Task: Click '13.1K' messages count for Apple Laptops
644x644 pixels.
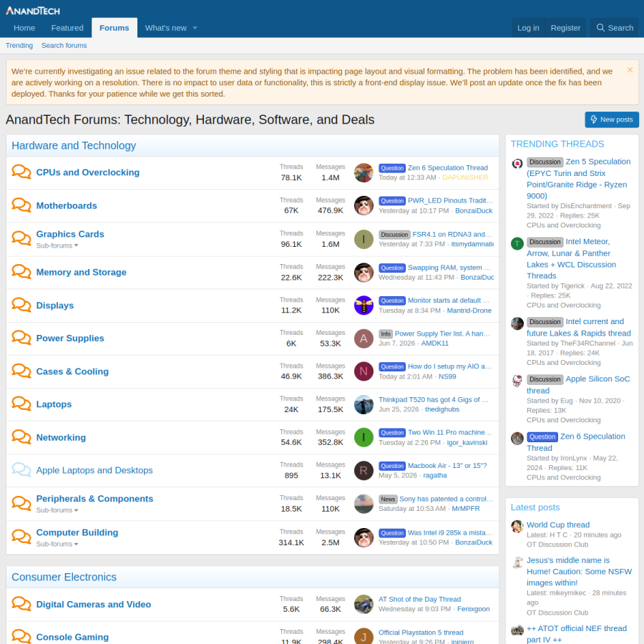Action: click(331, 475)
